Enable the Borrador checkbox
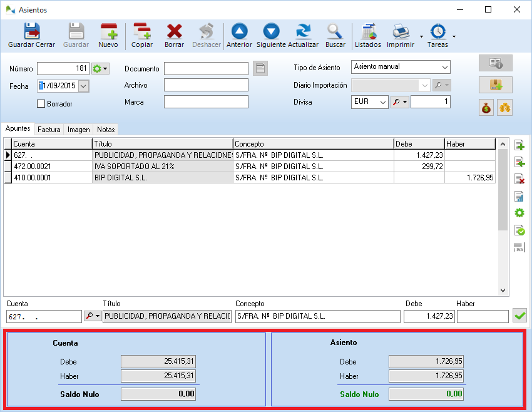532x412 pixels. tap(41, 104)
